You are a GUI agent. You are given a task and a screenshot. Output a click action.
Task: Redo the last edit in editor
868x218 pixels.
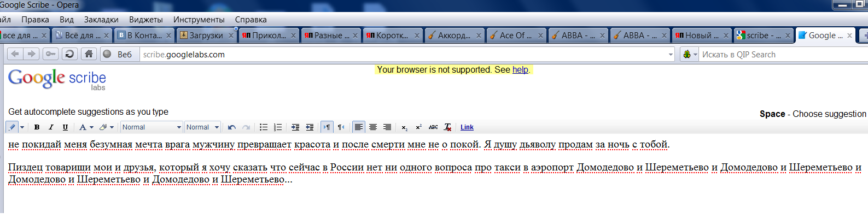point(246,127)
